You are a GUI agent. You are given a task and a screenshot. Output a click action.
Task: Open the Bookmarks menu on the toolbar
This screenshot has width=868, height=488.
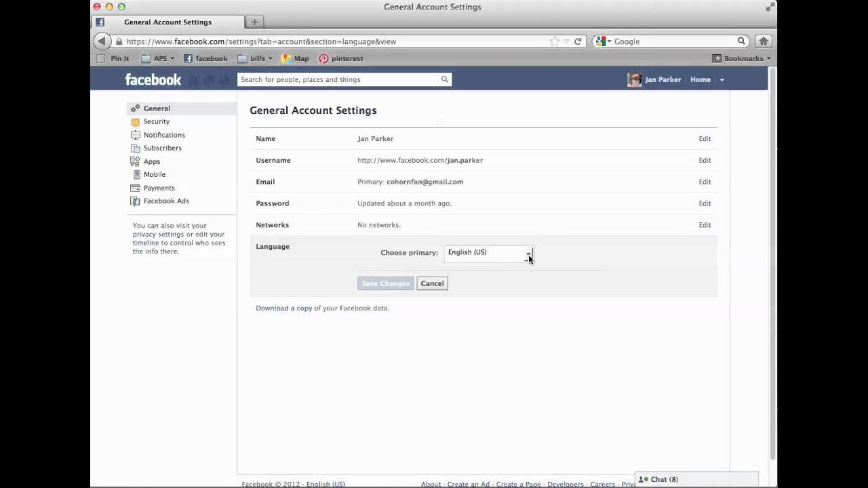(741, 58)
